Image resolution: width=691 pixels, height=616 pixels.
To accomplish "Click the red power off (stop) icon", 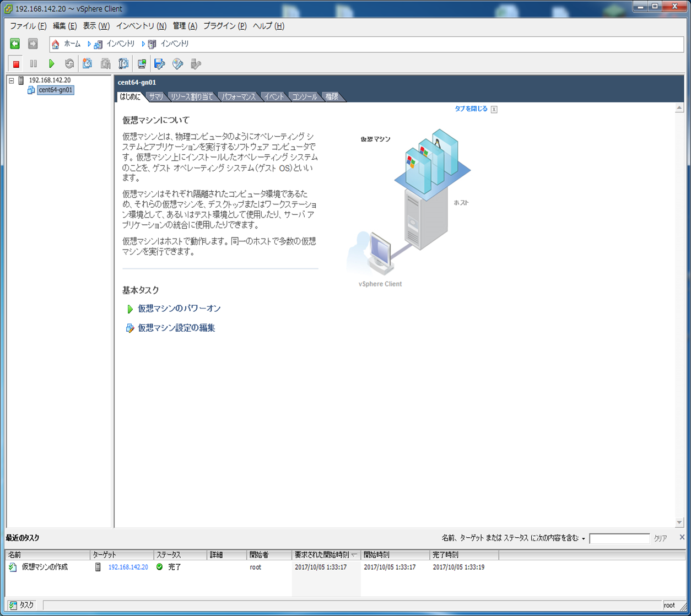I will [x=16, y=64].
